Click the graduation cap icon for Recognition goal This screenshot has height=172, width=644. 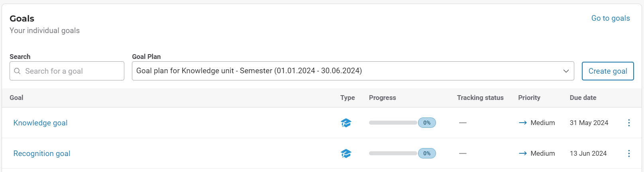coord(346,154)
